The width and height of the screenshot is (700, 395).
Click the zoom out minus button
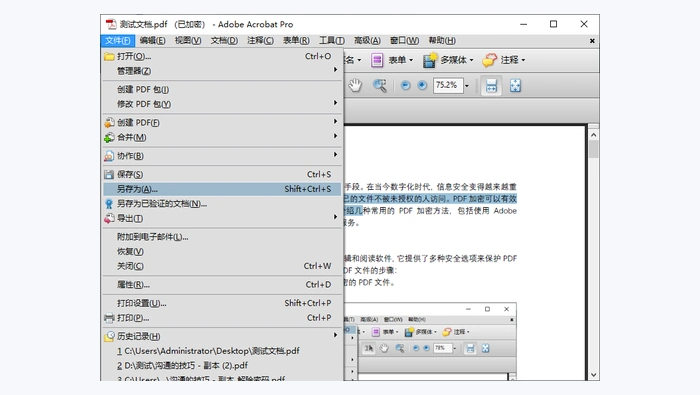405,85
